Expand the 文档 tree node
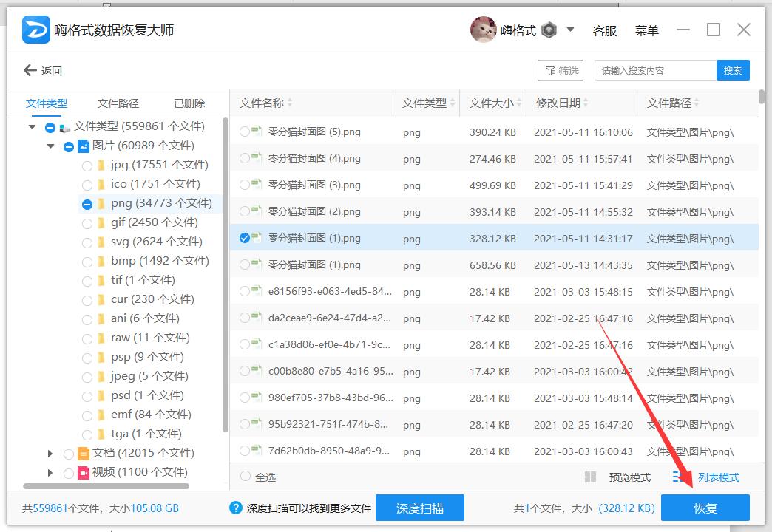The image size is (772, 532). (50, 453)
